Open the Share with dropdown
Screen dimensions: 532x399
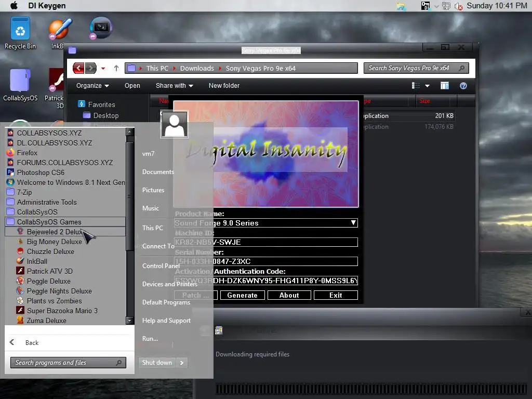tap(175, 86)
